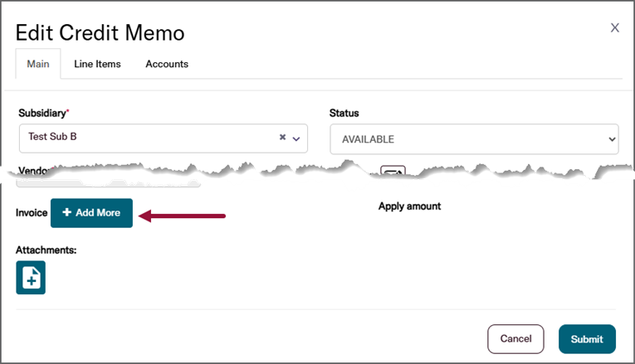Switch to the Main tab
The width and height of the screenshot is (635, 364).
point(38,64)
